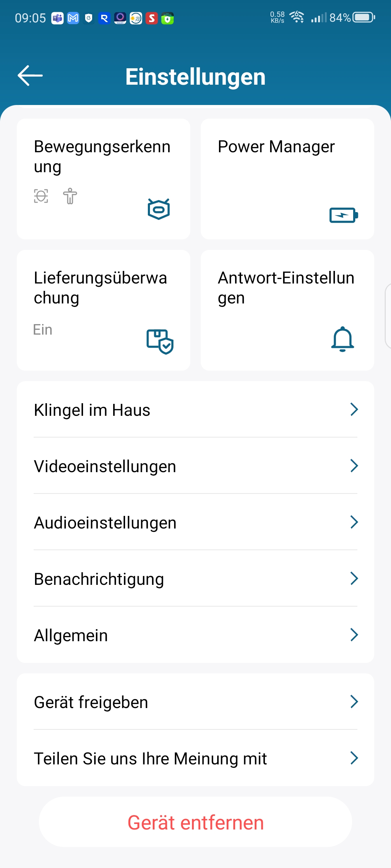Open Benachrichtigung settings
The width and height of the screenshot is (391, 868).
(195, 579)
